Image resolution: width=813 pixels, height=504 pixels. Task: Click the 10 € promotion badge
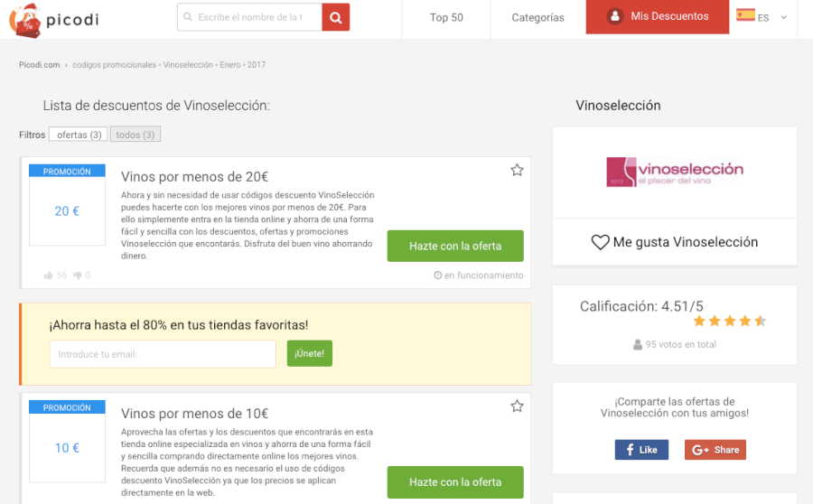pyautogui.click(x=67, y=442)
